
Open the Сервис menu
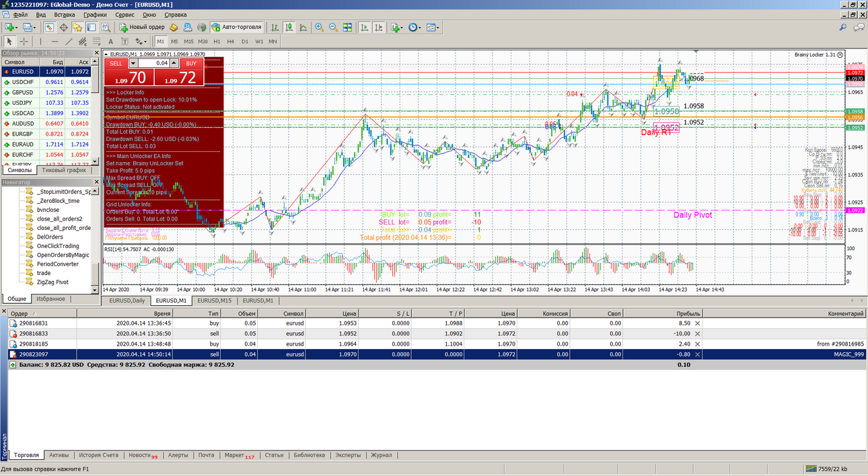click(x=124, y=14)
